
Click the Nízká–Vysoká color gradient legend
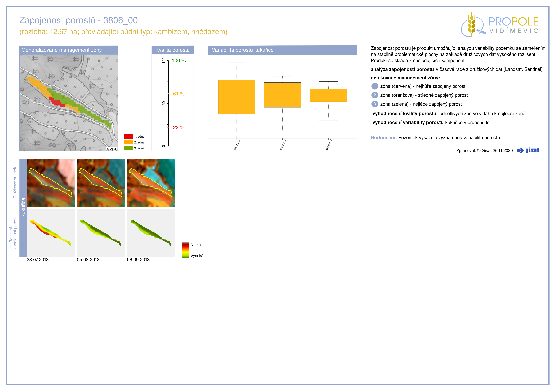click(x=185, y=250)
